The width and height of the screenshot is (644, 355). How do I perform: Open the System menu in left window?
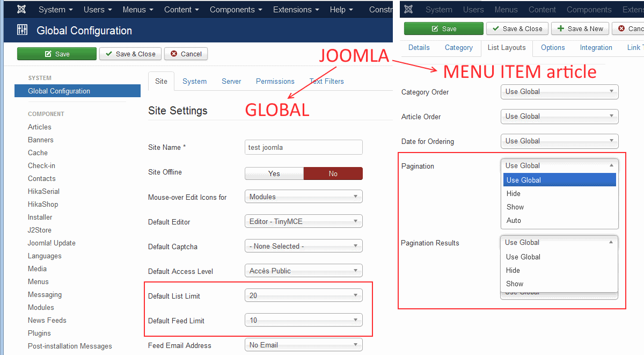57,10
